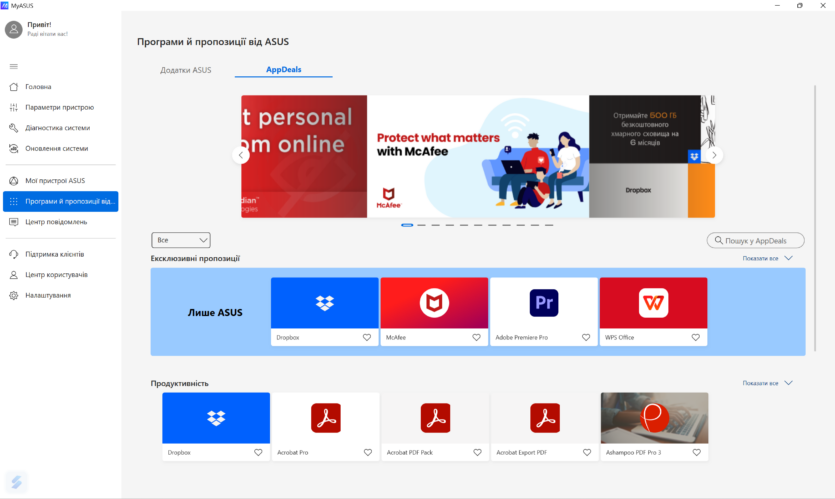The height and width of the screenshot is (499, 835).
Task: Open Налаштування gear icon
Action: (x=14, y=296)
